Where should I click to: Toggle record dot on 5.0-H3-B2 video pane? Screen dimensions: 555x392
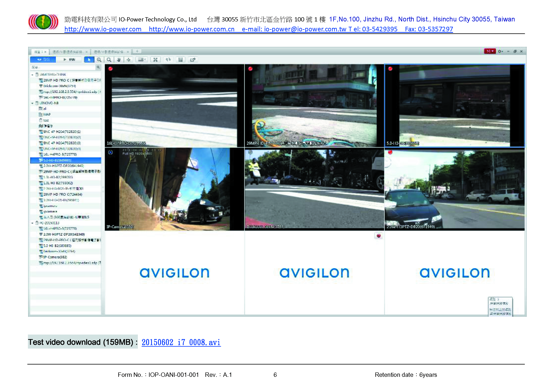click(390, 68)
